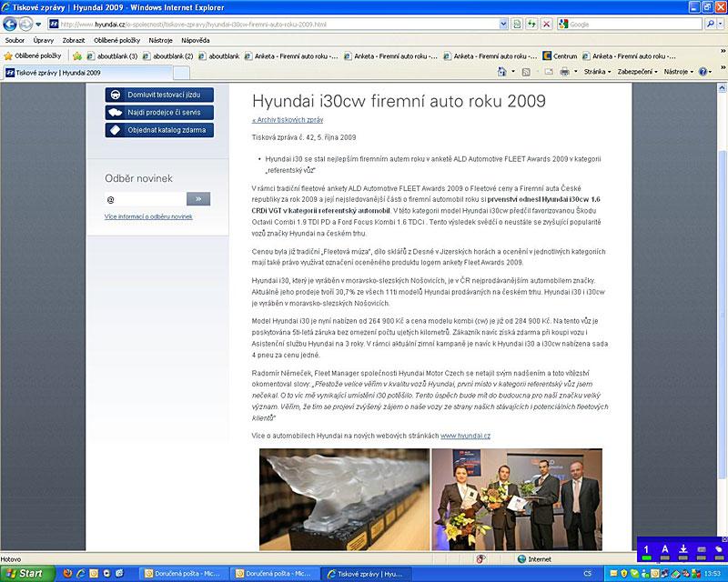Click the award ceremony group photo

tap(517, 499)
